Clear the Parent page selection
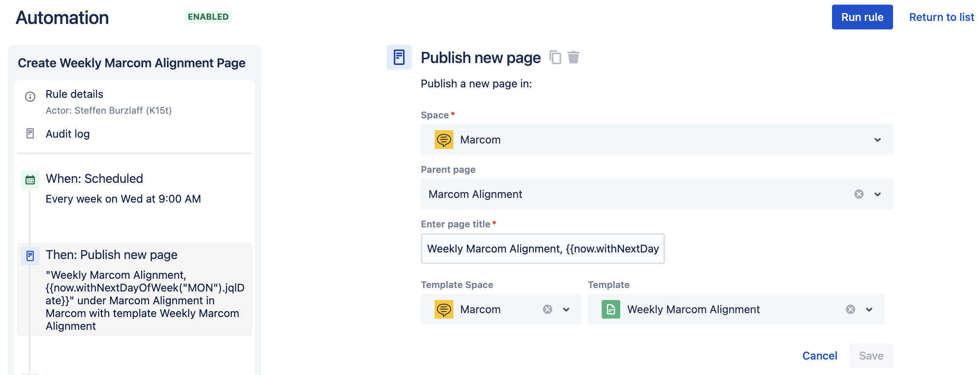Screen dimensions: 980x375 point(859,194)
